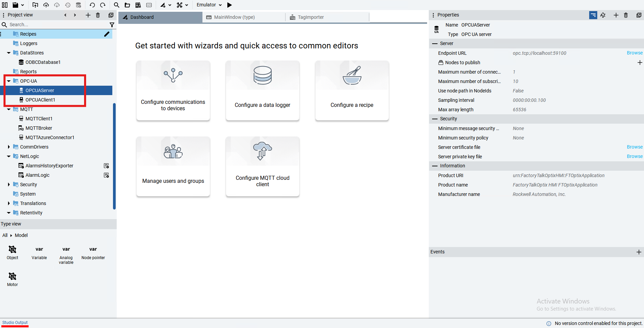Navigate back in Project view
Screen dimensions: 644x328
65,15
